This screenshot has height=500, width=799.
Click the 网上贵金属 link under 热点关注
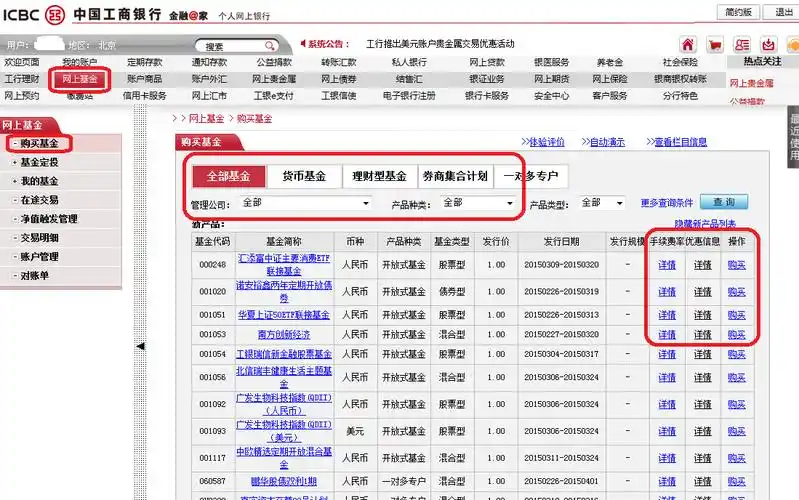752,83
